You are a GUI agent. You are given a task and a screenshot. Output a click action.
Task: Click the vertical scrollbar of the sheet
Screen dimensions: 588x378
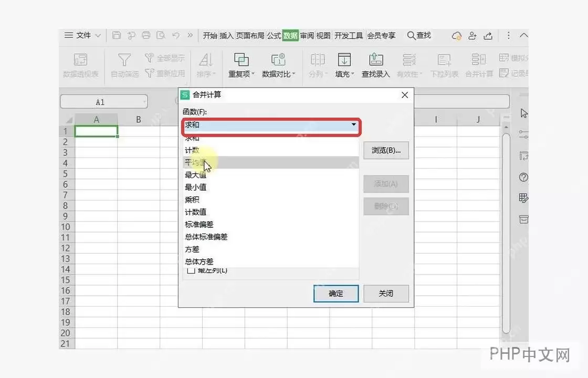506,233
